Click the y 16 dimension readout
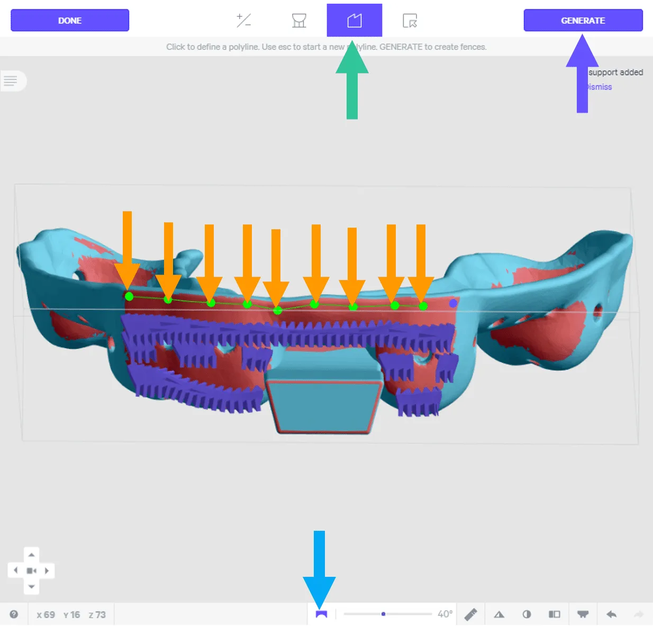The height and width of the screenshot is (644, 653). [x=71, y=614]
